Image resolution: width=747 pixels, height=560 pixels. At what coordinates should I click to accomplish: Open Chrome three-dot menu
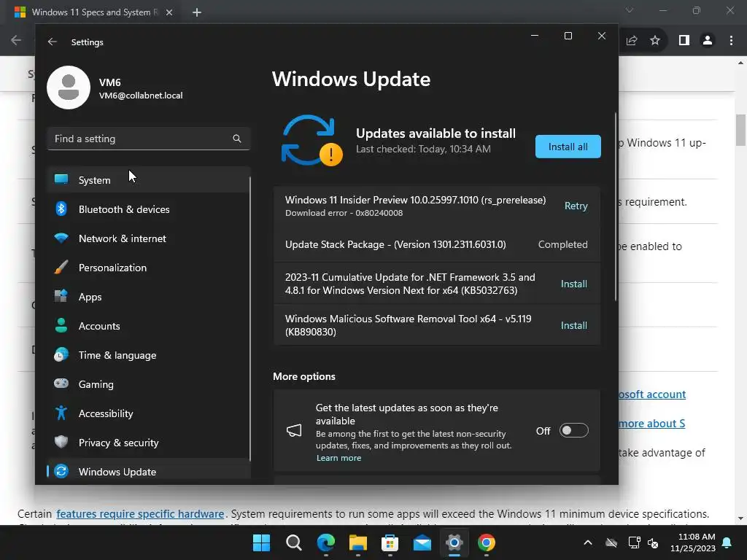point(731,41)
